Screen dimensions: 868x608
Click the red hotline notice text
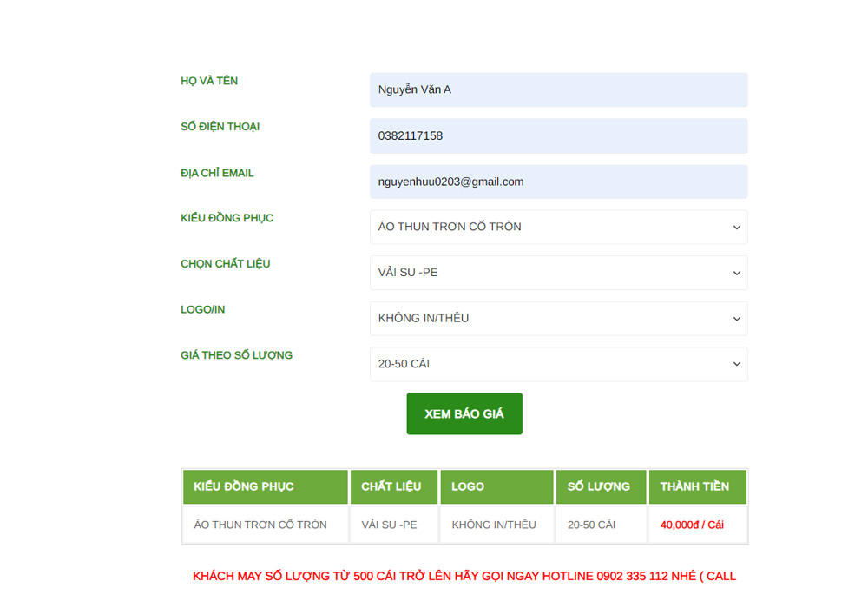[464, 576]
